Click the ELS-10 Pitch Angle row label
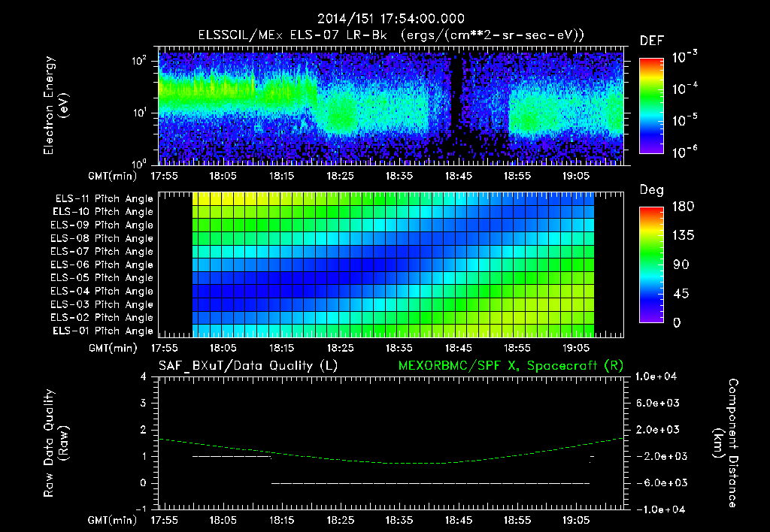Viewport: 770px width, 532px height. click(103, 212)
